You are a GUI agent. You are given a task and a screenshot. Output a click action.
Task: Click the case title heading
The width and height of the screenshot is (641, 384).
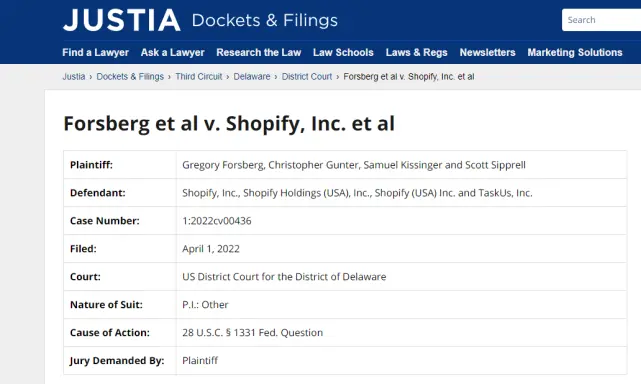click(229, 124)
